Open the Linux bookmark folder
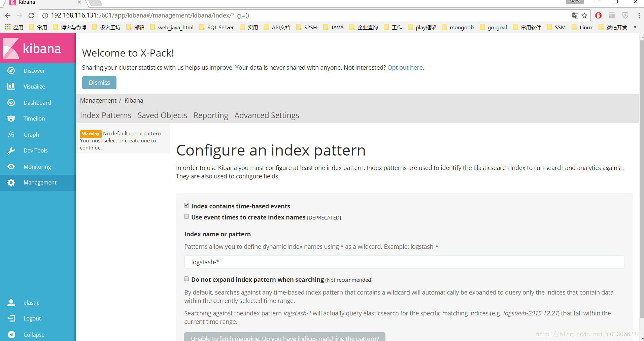The image size is (644, 341). [x=582, y=27]
